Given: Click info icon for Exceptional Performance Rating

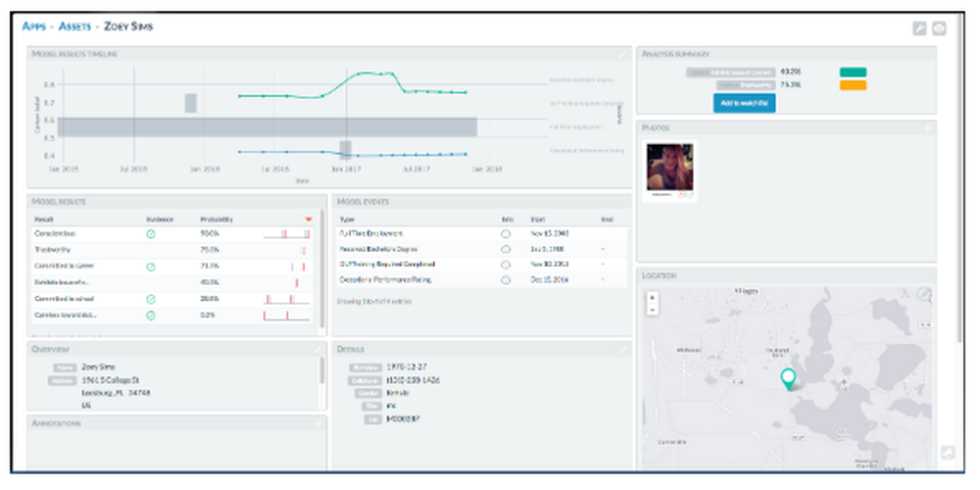Looking at the screenshot, I should click(x=506, y=280).
